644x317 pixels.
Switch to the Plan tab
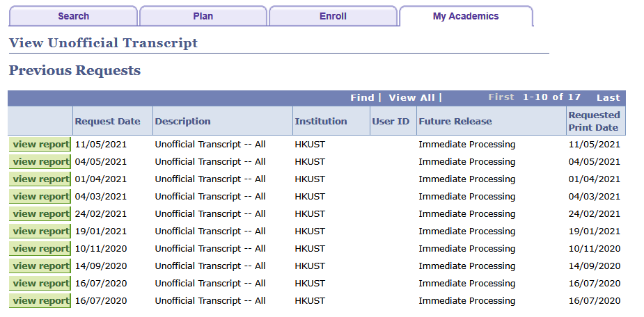tap(203, 17)
